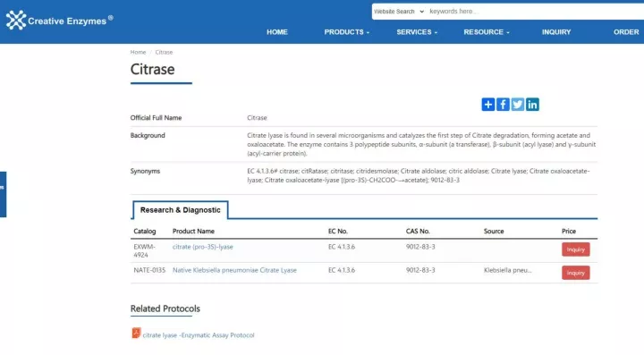The width and height of the screenshot is (644, 355).
Task: Open the INQUIRY menu item
Action: pyautogui.click(x=556, y=32)
